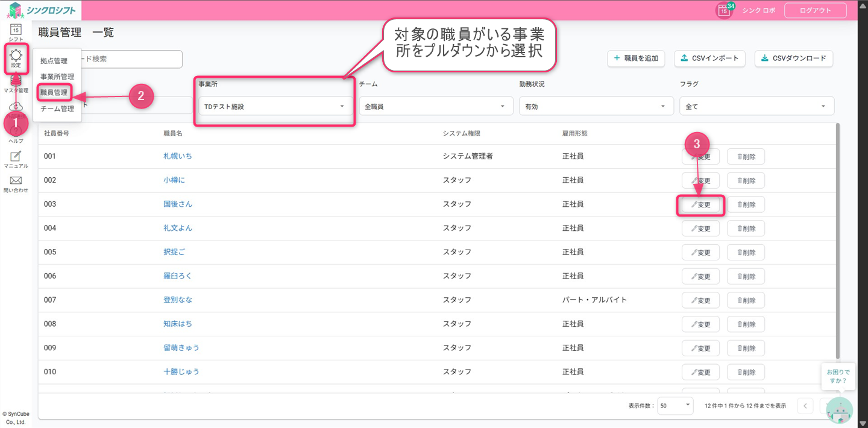Select 事業所管理 from the settings menu
Screen dimensions: 868x428
pos(57,77)
